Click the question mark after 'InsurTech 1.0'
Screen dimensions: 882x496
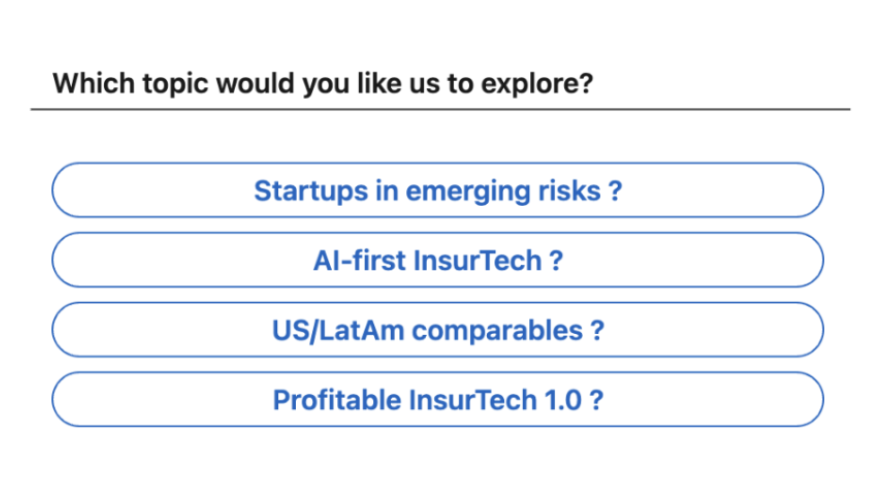point(596,400)
